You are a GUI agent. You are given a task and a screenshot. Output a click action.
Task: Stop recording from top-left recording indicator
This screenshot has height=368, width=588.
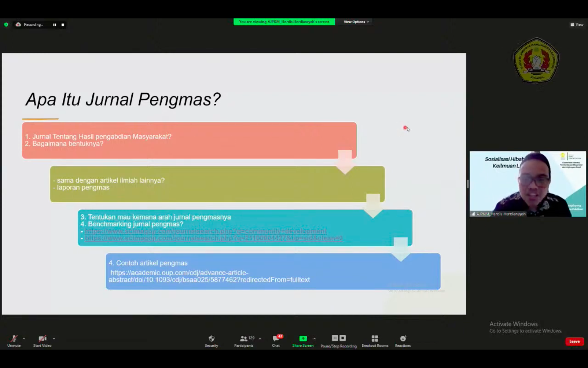point(63,25)
